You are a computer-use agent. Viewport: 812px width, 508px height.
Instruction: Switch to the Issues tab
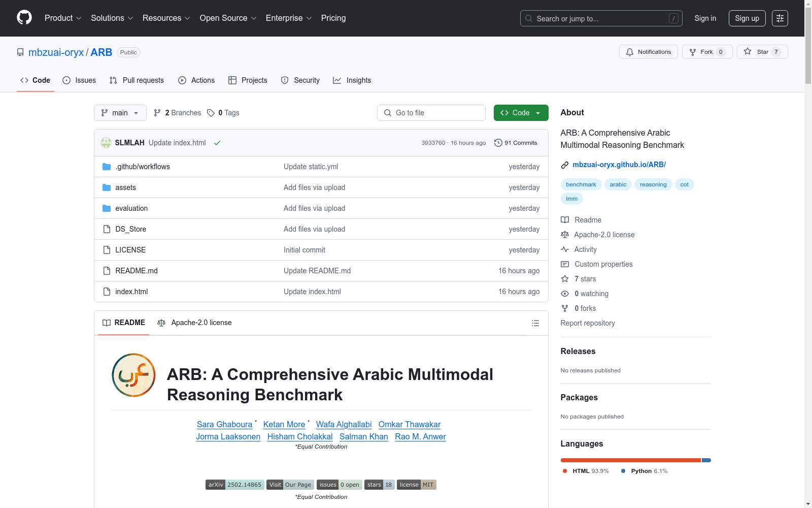[x=79, y=80]
